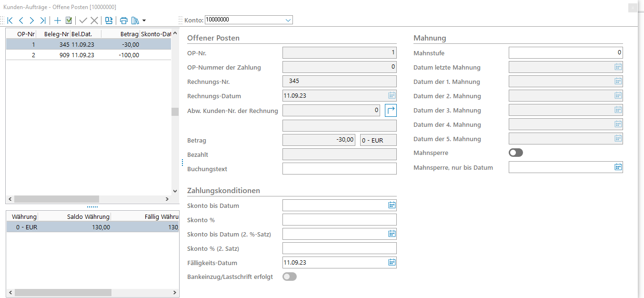Open the Konto dropdown list
644x298 pixels.
288,20
